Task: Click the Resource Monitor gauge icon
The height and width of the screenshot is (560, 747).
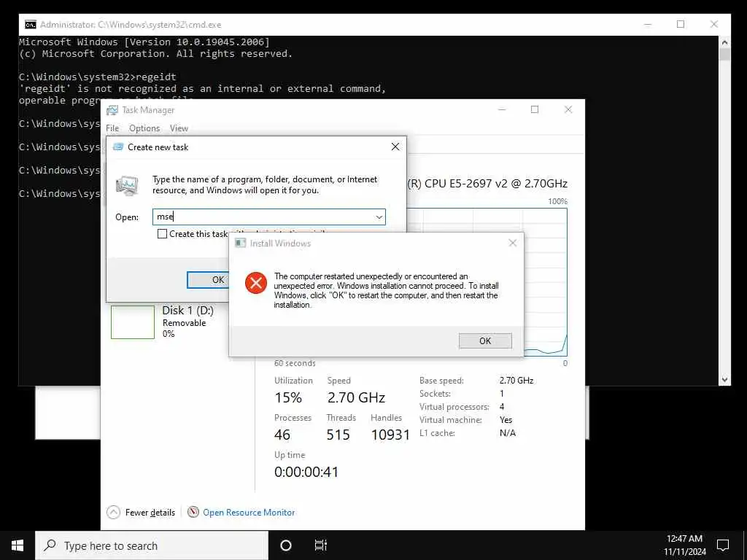Action: [193, 512]
